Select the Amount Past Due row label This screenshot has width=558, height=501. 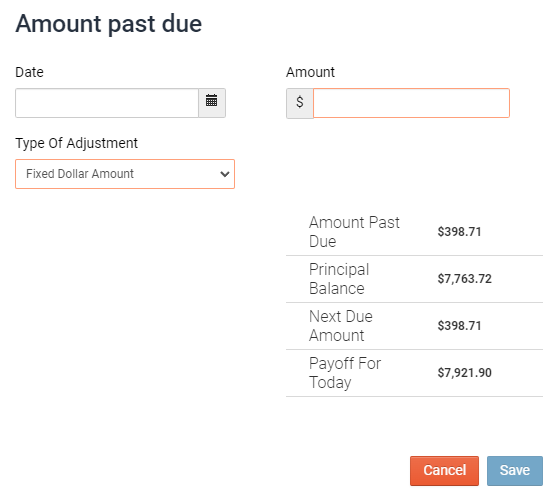(x=354, y=232)
